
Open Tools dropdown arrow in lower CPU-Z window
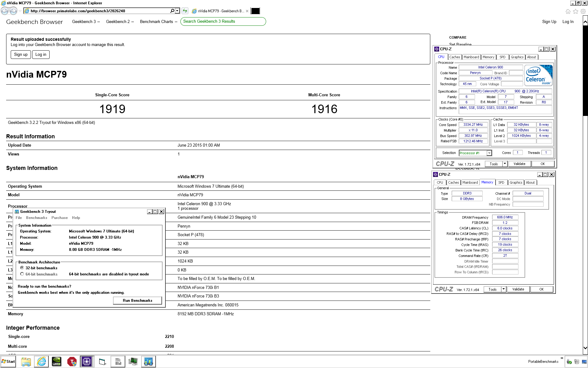click(x=504, y=289)
